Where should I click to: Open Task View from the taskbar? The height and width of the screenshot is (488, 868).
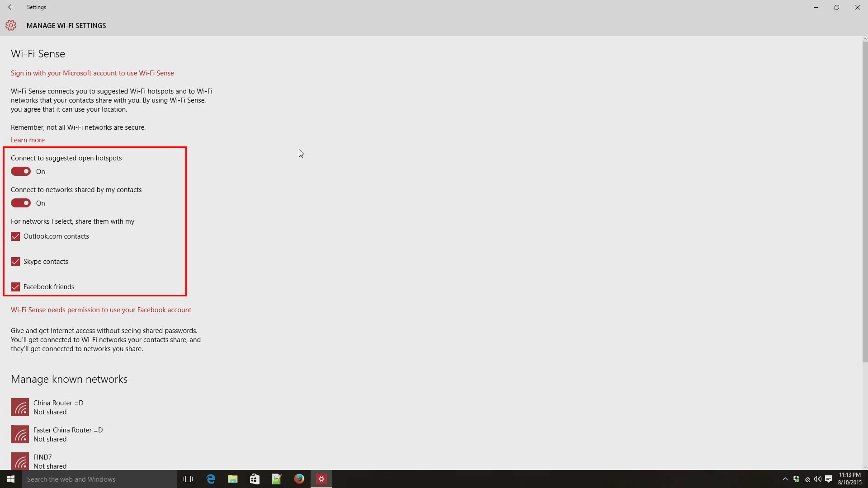tap(188, 479)
